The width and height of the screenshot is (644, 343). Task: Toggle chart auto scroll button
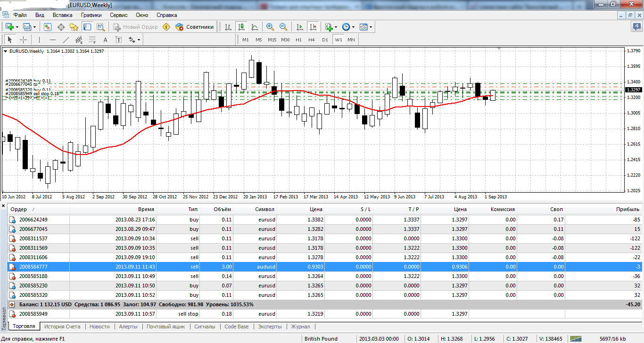coord(300,27)
